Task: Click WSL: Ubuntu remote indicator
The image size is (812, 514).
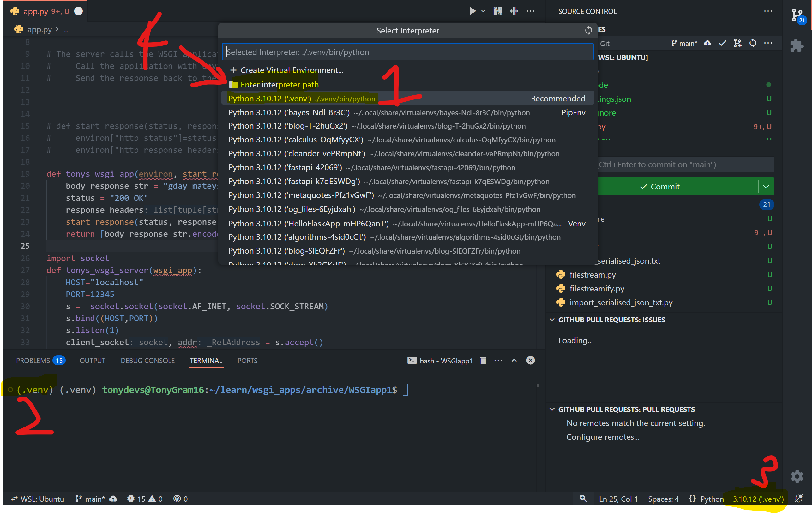Action: [x=38, y=499]
